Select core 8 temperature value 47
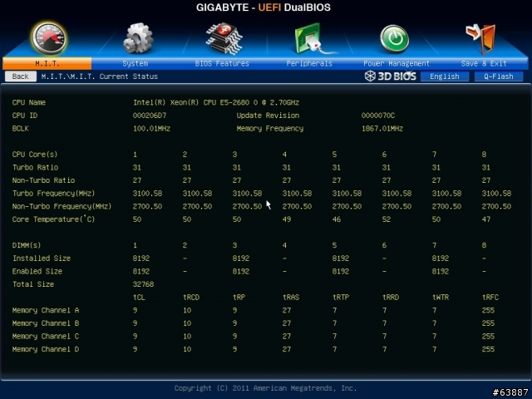The image size is (532, 399). (x=486, y=219)
